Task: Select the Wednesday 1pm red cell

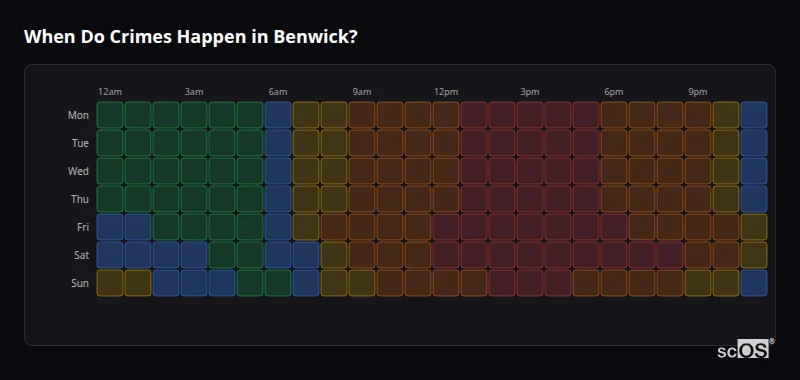Action: click(474, 171)
